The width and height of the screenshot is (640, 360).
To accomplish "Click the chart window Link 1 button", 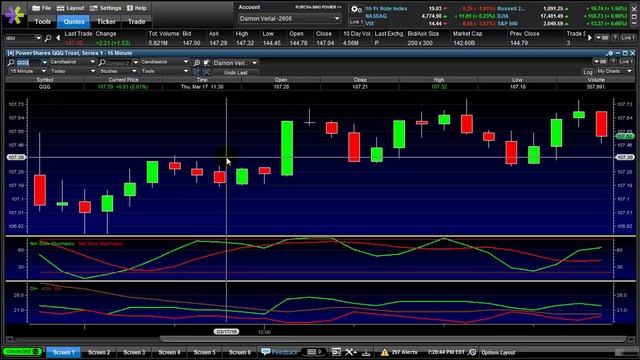I will pyautogui.click(x=626, y=62).
